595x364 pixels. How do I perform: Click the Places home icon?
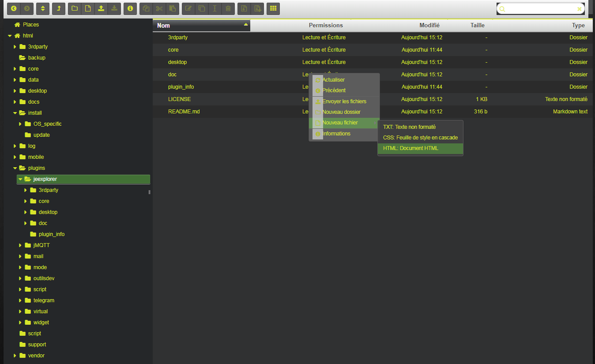[17, 25]
